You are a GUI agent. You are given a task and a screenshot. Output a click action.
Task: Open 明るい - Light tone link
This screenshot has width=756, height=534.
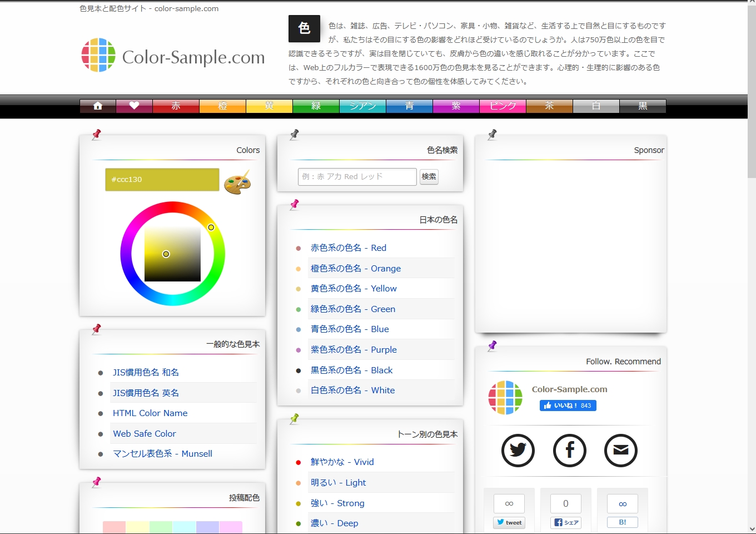338,482
